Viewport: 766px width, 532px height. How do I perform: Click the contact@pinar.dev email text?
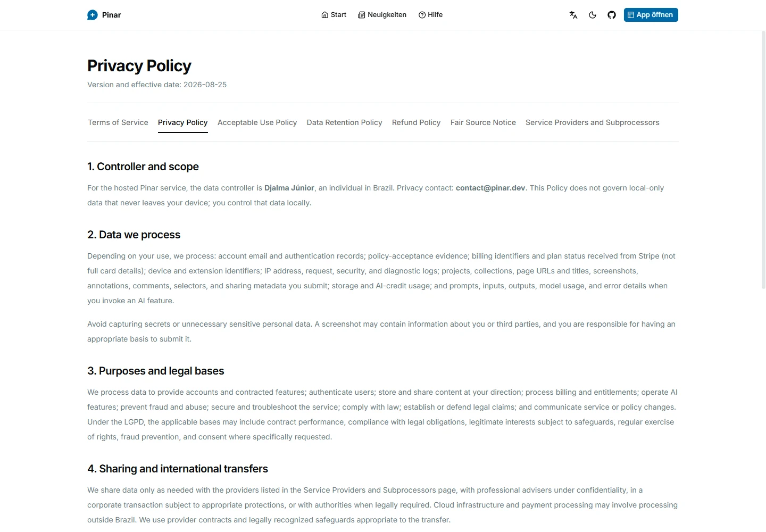tap(490, 188)
